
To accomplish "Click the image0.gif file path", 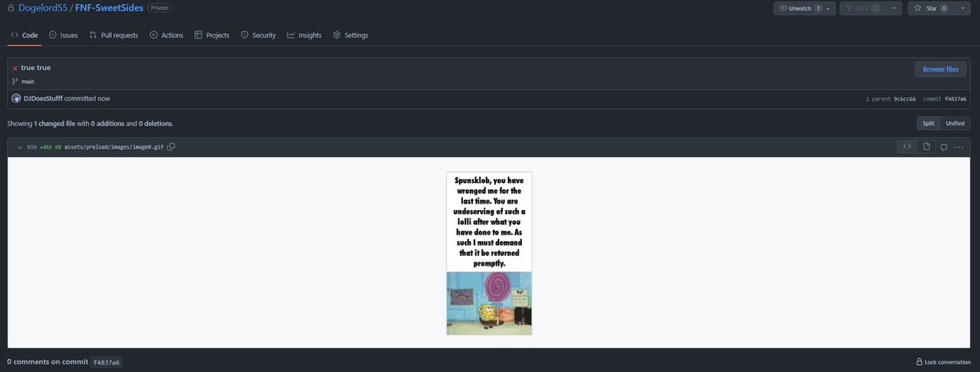I will (114, 147).
